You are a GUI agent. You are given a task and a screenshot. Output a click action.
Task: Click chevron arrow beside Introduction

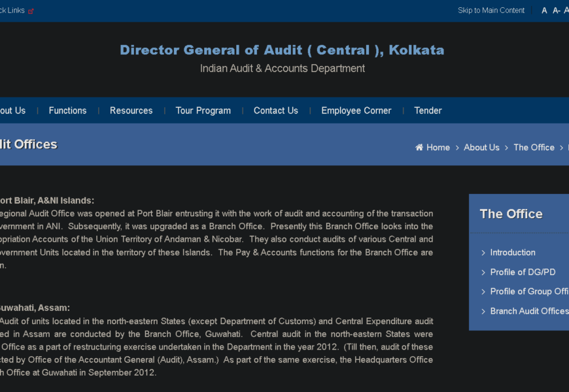[483, 253]
